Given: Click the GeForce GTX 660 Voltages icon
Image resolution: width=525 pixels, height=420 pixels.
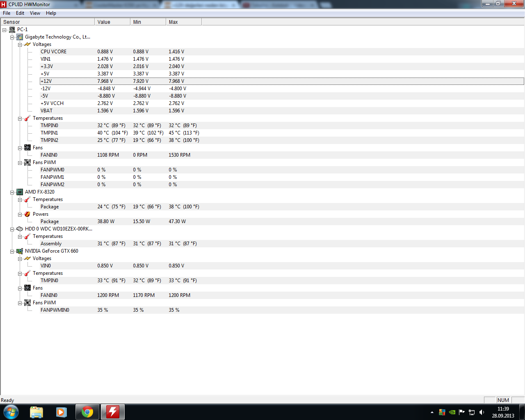Looking at the screenshot, I should [27, 258].
